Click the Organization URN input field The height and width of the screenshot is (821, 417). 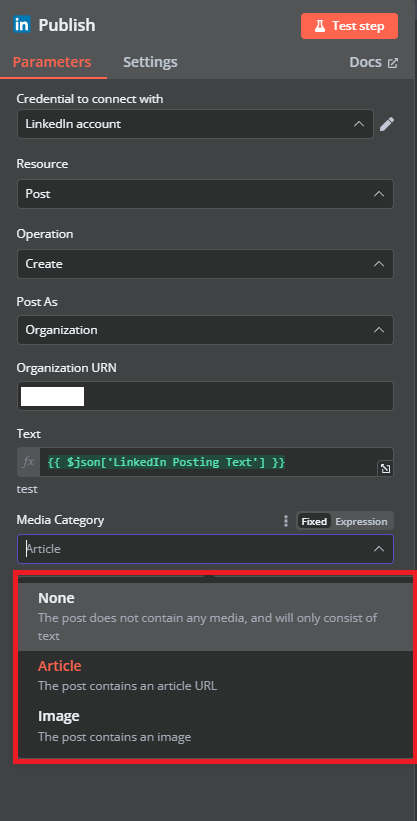click(x=205, y=396)
